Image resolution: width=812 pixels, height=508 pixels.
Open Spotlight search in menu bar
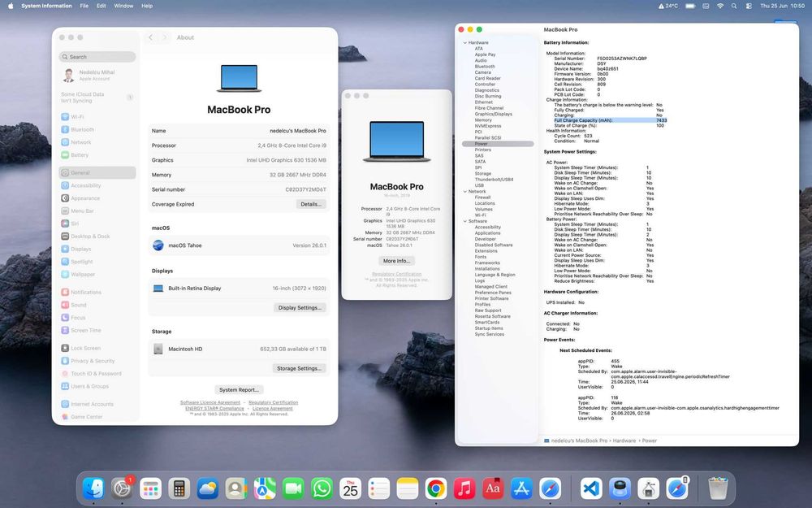tap(734, 6)
